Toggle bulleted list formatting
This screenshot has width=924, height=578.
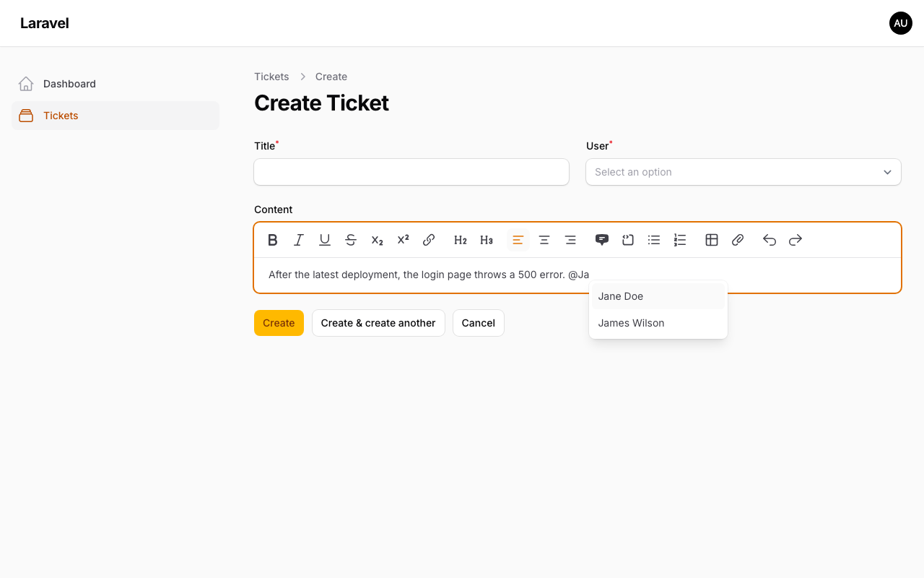point(653,239)
